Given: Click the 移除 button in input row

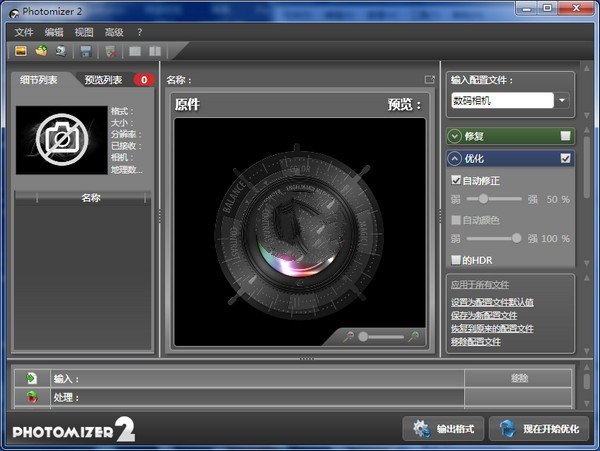Looking at the screenshot, I should pos(519,378).
